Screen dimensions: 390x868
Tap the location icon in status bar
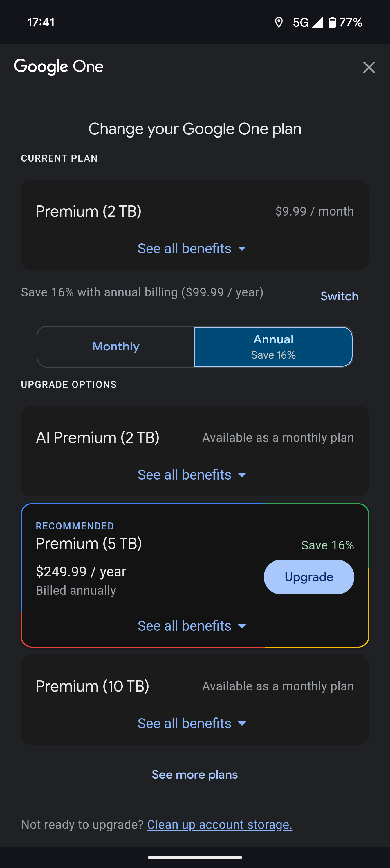coord(279,23)
